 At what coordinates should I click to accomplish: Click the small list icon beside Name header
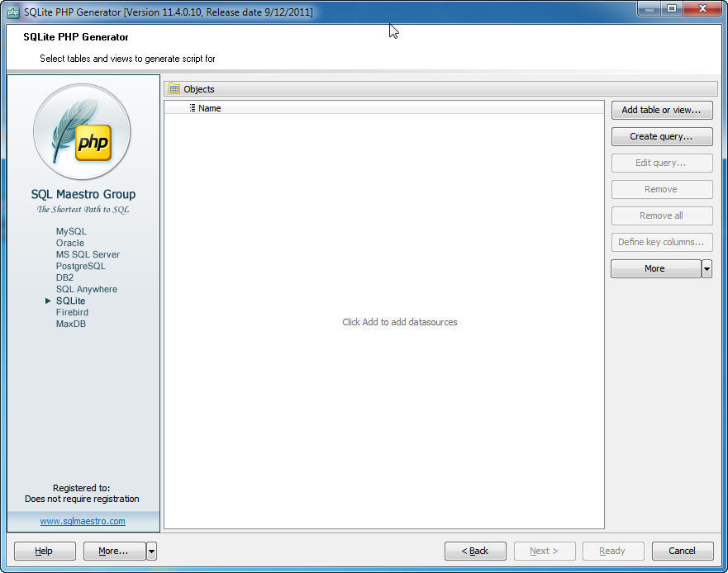193,108
